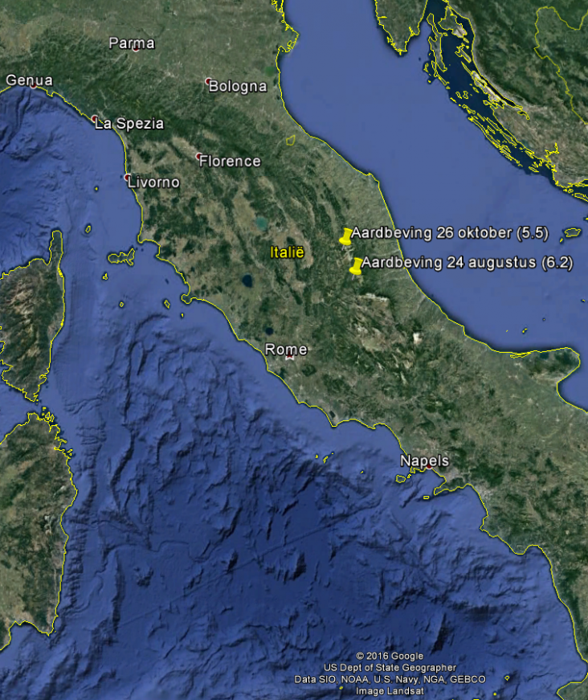This screenshot has width=588, height=700.
Task: Click the La Spezia city marker dot
Action: tap(95, 119)
